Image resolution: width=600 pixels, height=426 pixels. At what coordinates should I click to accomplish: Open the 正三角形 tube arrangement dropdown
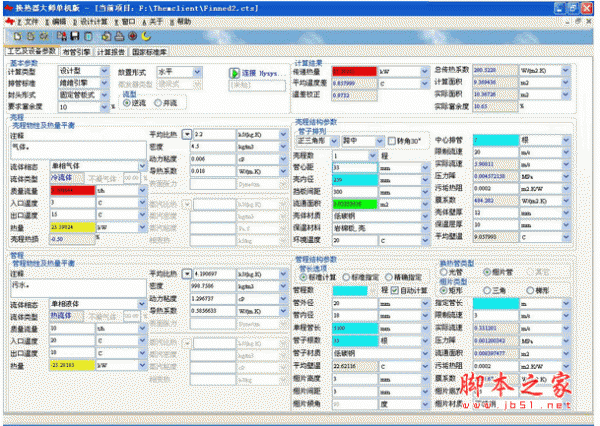(x=334, y=141)
